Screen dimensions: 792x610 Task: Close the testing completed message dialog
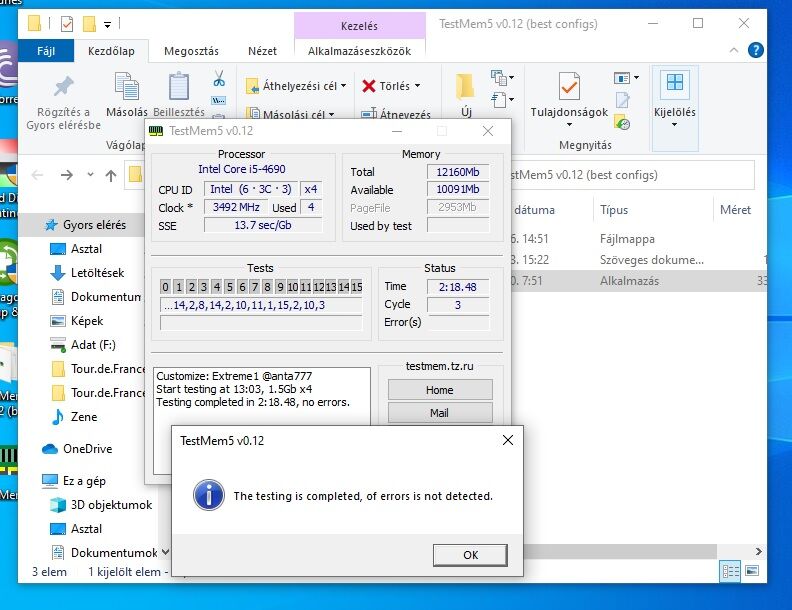click(508, 440)
